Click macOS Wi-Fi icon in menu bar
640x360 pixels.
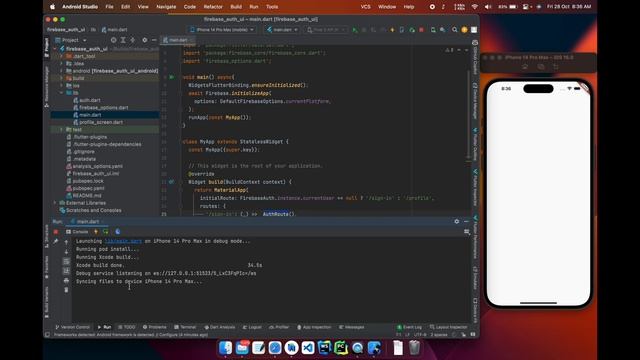tap(474, 7)
